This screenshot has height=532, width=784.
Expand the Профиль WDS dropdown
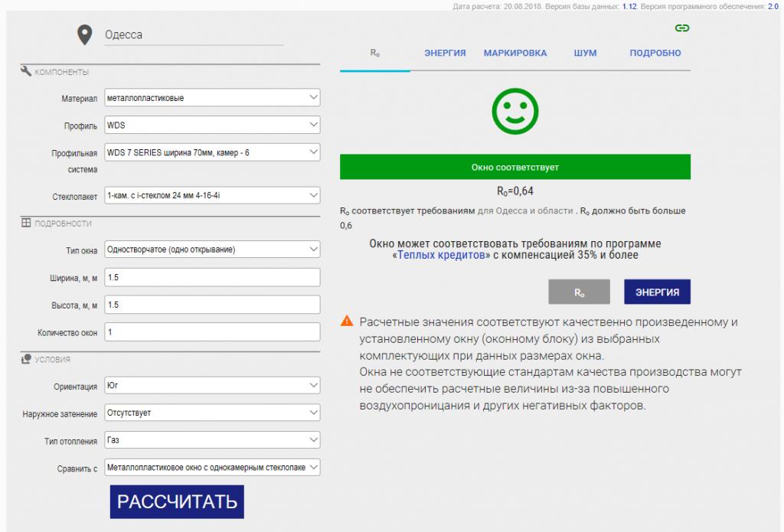tap(211, 125)
